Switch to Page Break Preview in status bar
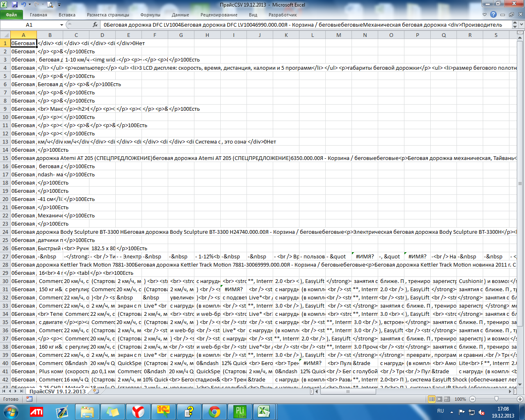The image size is (525, 420). click(447, 399)
